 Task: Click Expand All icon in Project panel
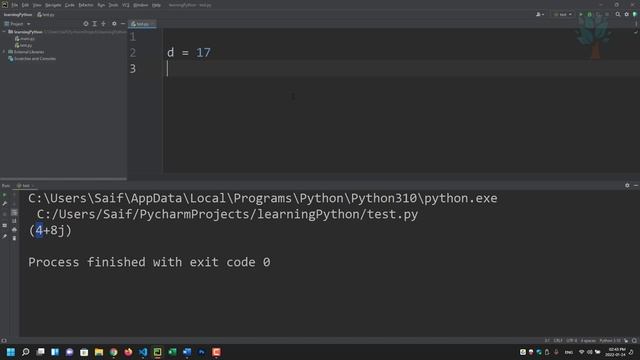pos(95,24)
